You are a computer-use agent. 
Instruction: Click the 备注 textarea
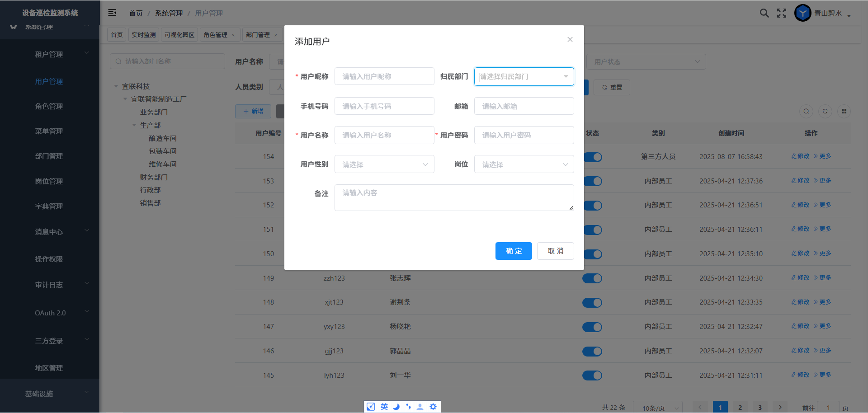coord(454,197)
